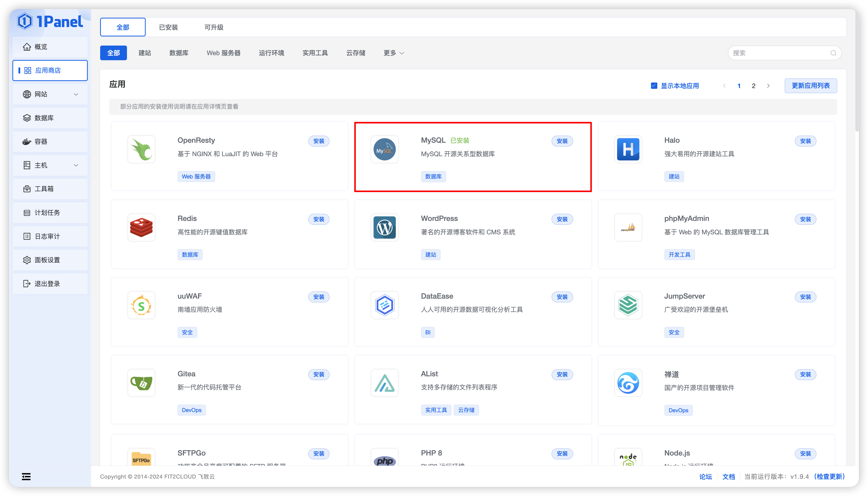Open the 更多 category dropdown

(394, 53)
